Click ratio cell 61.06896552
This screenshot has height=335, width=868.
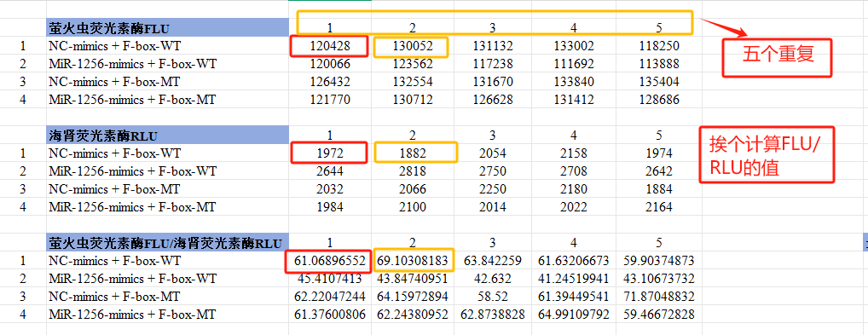pyautogui.click(x=330, y=261)
